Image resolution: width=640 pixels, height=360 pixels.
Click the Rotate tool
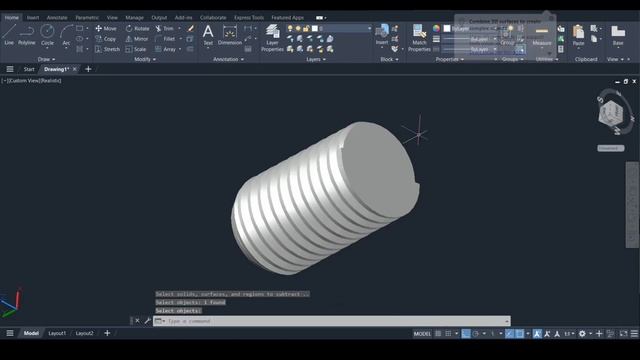(137, 29)
